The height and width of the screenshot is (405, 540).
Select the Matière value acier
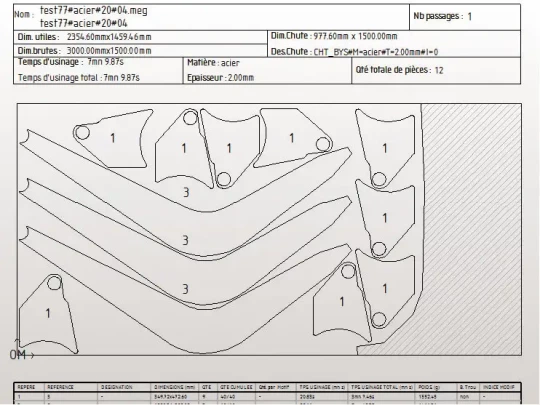pos(230,63)
